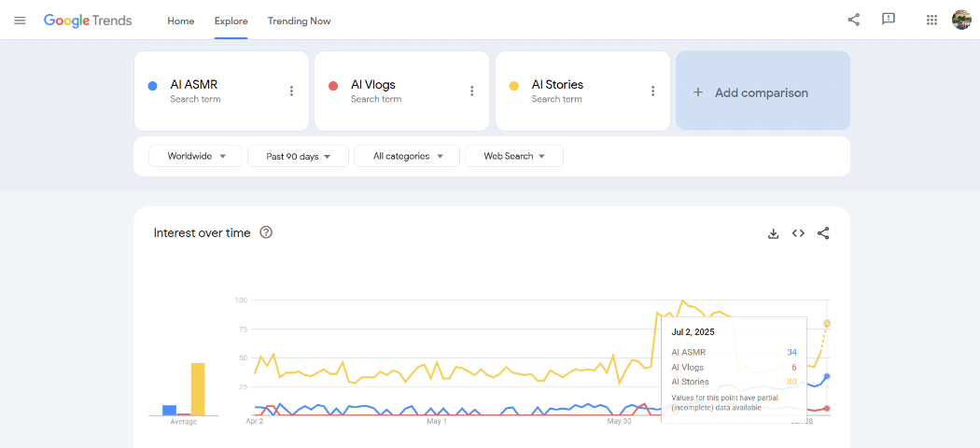This screenshot has width=980, height=448.
Task: Open the Worldwide region dropdown
Action: [195, 156]
